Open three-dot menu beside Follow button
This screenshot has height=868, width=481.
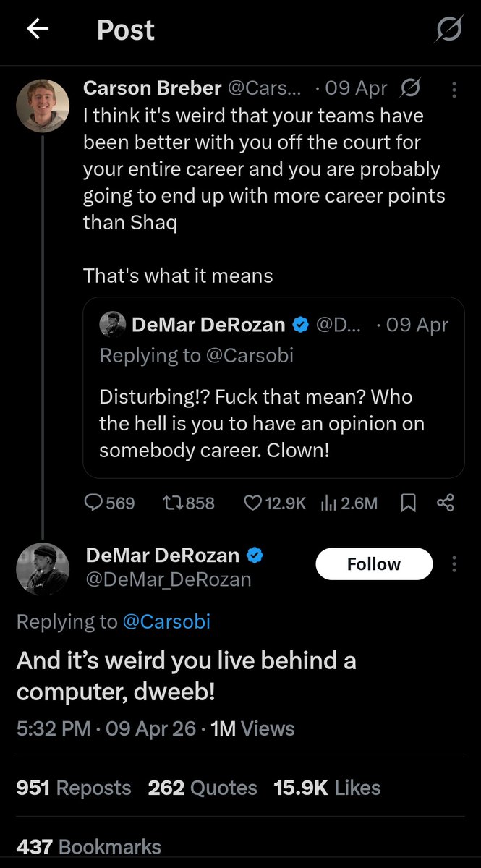click(x=454, y=564)
